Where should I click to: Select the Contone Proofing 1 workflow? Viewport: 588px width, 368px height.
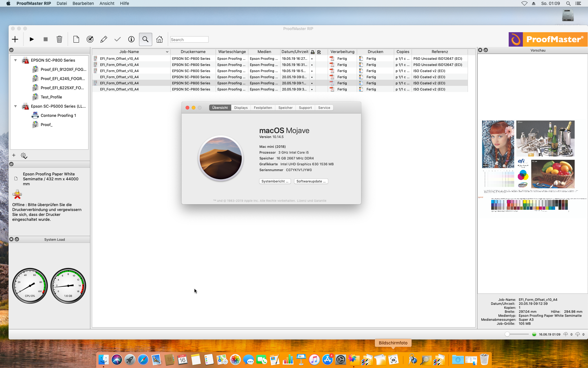(x=58, y=115)
